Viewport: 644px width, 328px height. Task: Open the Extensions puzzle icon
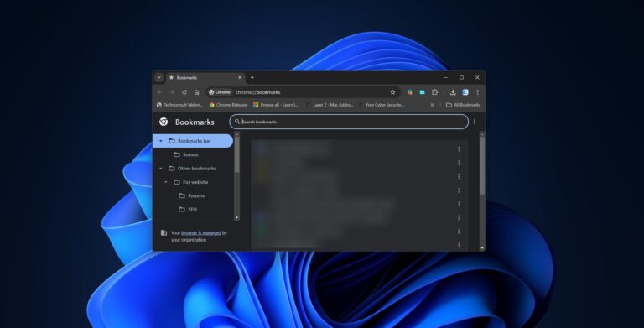pos(434,92)
